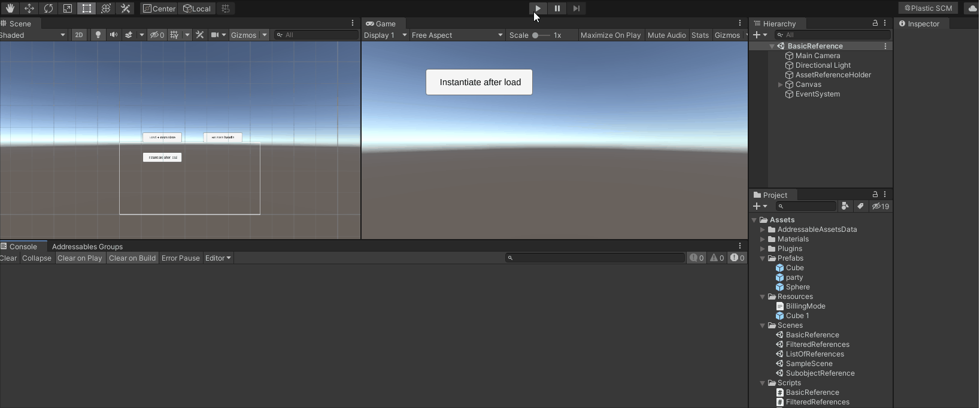This screenshot has width=980, height=408.
Task: Open Scene Gizmos dropdown arrow
Action: [x=265, y=35]
